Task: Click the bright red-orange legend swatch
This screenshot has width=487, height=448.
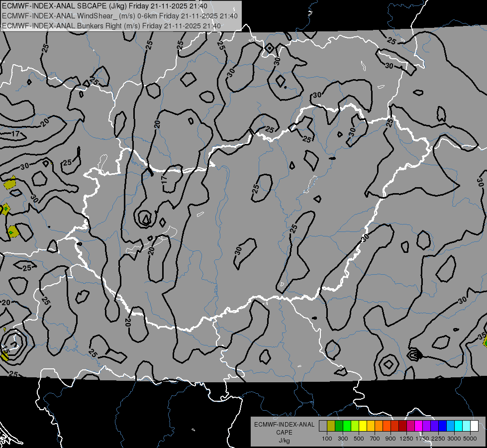Action: (387, 426)
